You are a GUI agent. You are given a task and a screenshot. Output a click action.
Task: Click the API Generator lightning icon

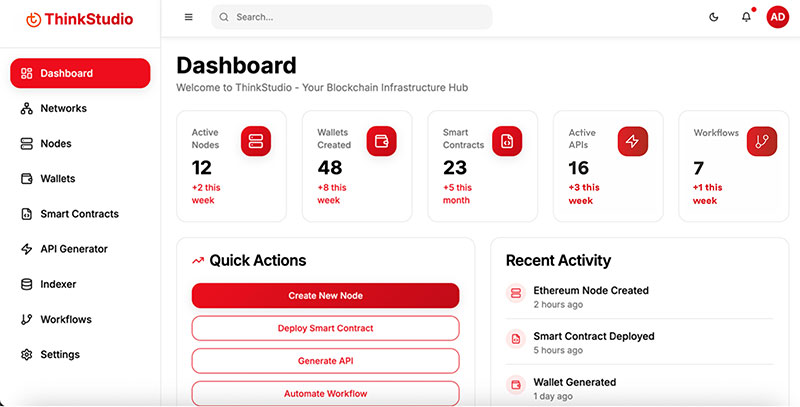point(27,249)
